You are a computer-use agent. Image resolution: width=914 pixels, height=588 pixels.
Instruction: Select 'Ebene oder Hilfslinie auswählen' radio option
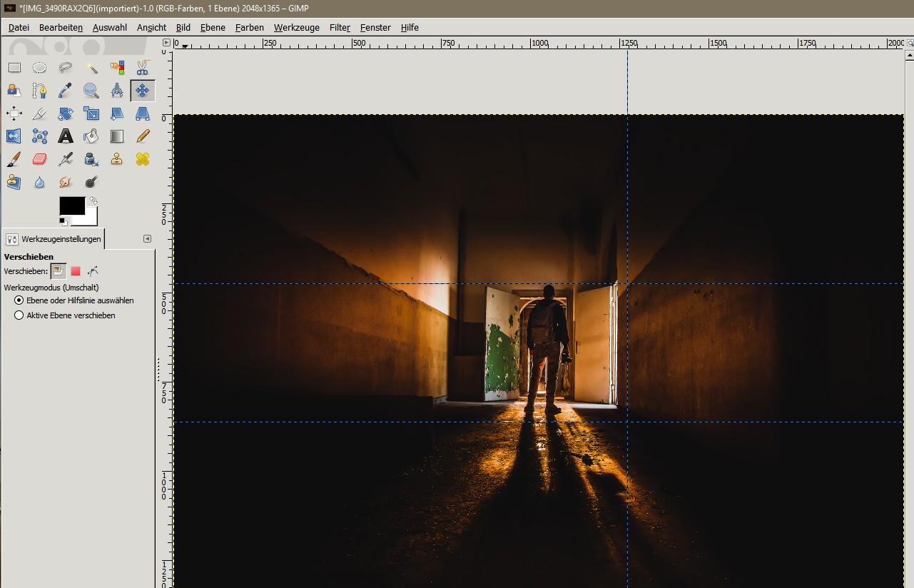click(19, 300)
